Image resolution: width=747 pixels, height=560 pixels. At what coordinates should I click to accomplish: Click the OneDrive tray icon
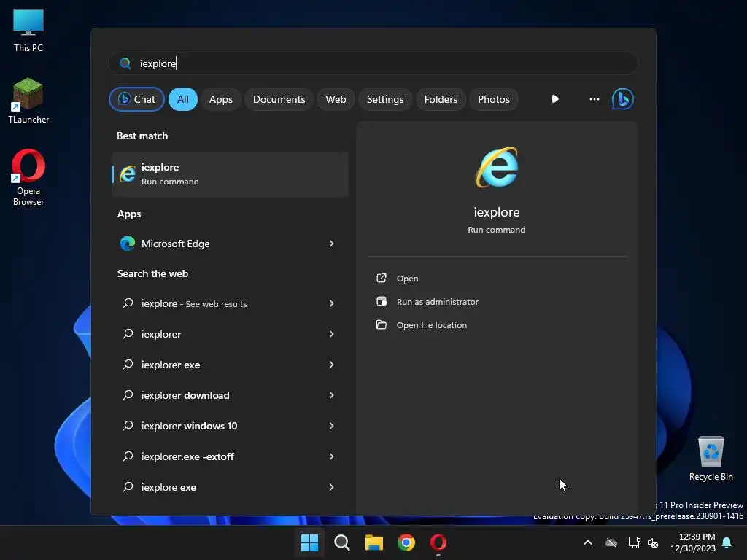tap(611, 542)
